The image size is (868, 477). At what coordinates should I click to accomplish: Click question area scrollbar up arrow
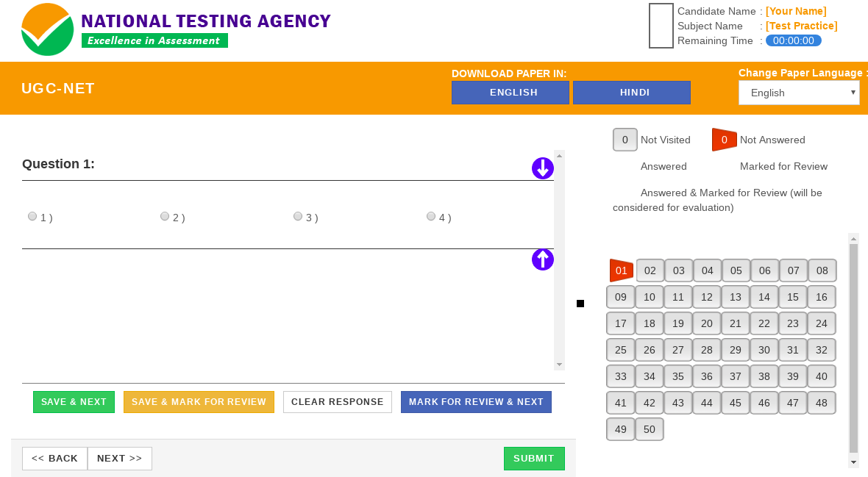tap(559, 156)
